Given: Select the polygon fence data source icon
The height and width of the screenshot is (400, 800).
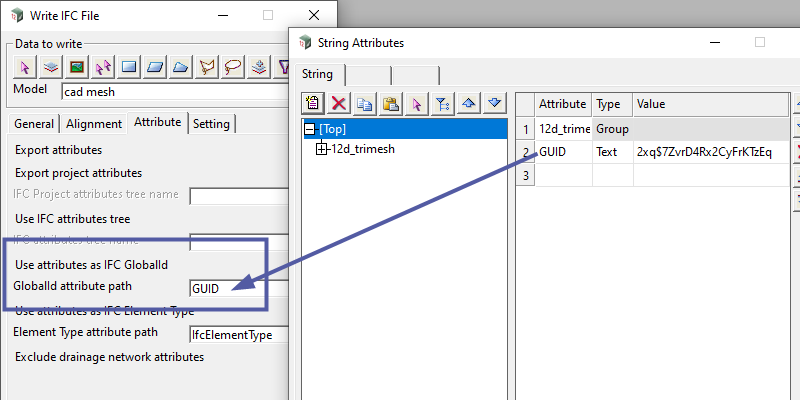Looking at the screenshot, I should coord(207,66).
